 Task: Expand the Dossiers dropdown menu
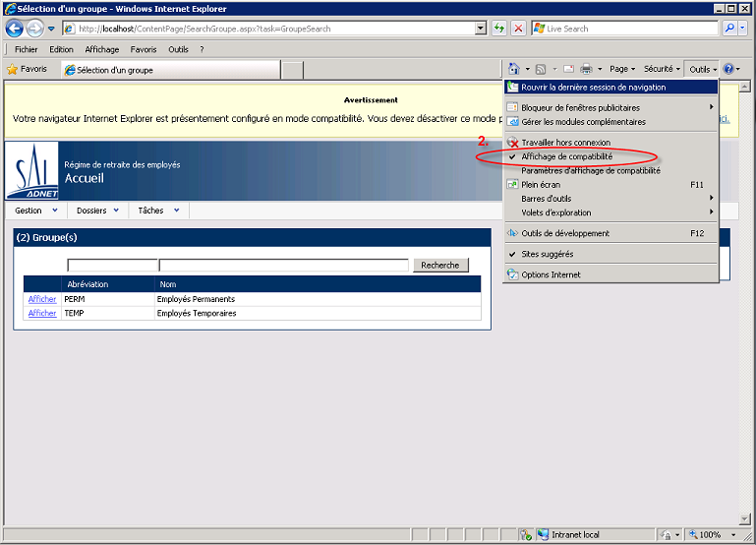tap(97, 211)
